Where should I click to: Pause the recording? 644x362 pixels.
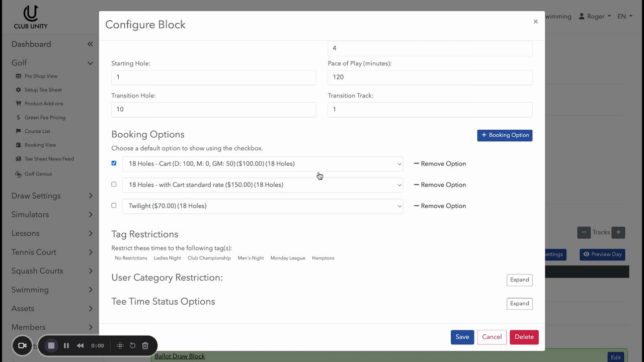[66, 345]
